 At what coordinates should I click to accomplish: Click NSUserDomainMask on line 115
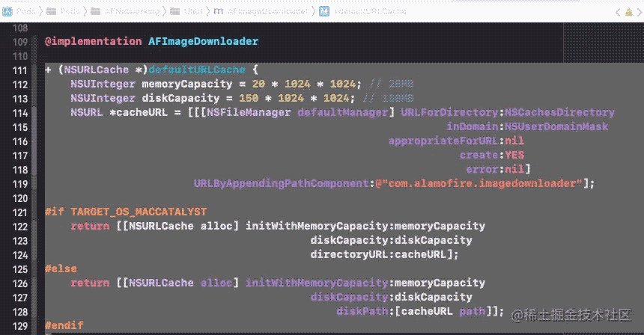(x=556, y=126)
